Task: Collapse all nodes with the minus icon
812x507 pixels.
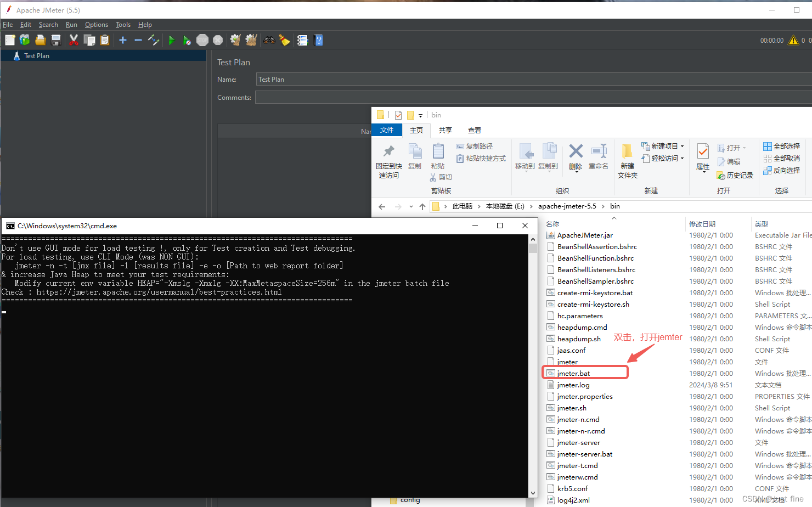Action: (x=138, y=40)
